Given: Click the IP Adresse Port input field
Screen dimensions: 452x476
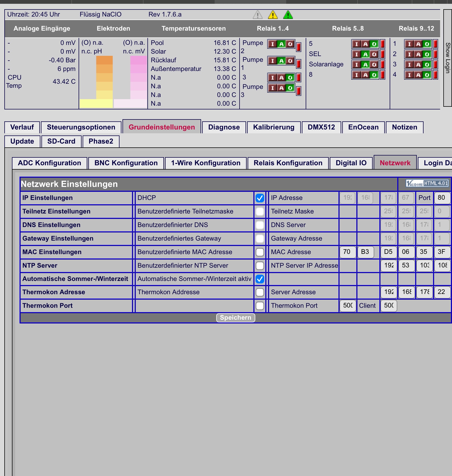Looking at the screenshot, I should click(442, 198).
